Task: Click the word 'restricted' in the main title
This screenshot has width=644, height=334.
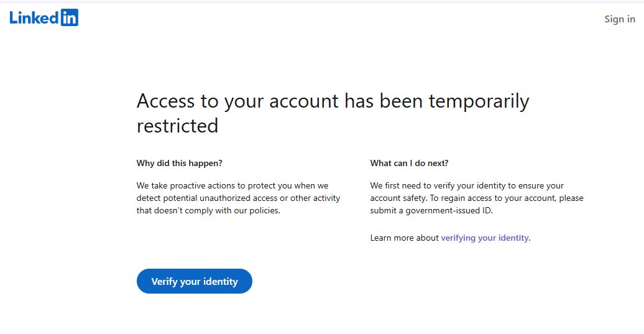Action: tap(177, 126)
